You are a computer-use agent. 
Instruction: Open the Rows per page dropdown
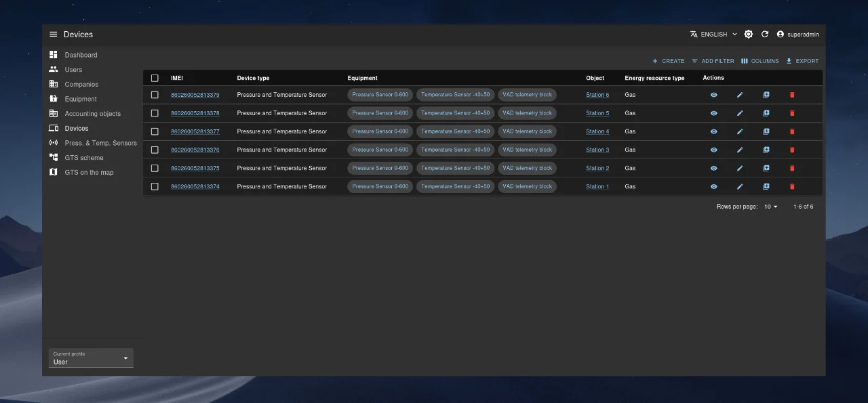point(771,207)
